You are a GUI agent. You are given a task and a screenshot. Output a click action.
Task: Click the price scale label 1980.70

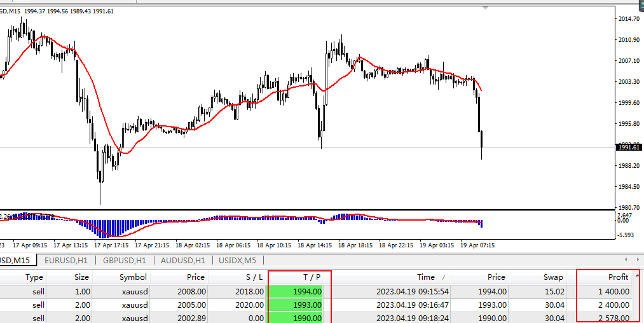(x=629, y=207)
